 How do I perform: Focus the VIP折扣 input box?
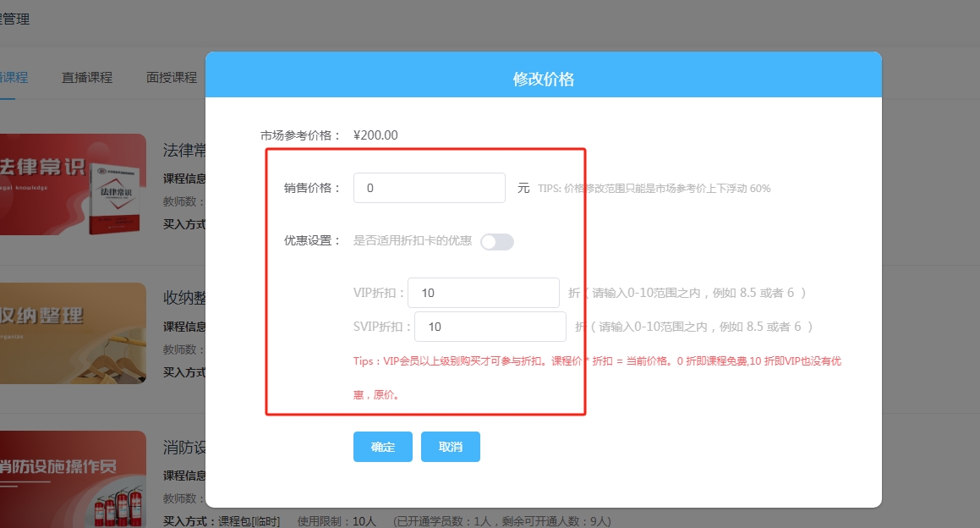point(483,293)
